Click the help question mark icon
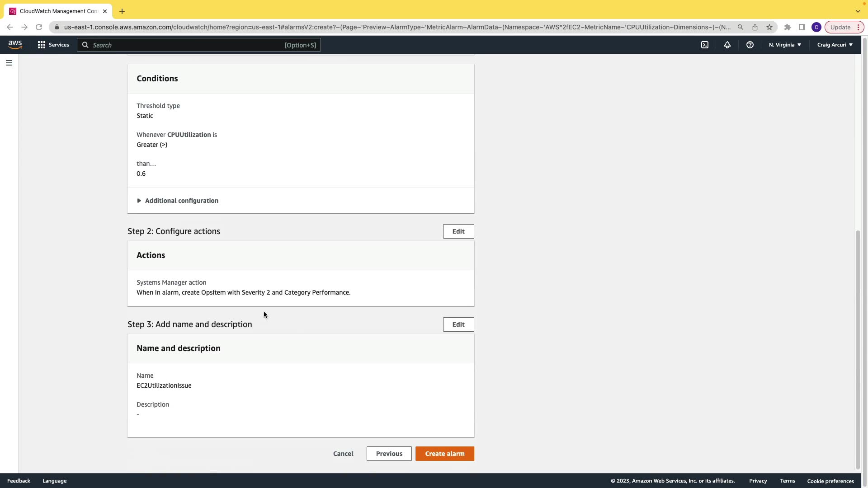Viewport: 868px width, 488px height. [x=750, y=45]
